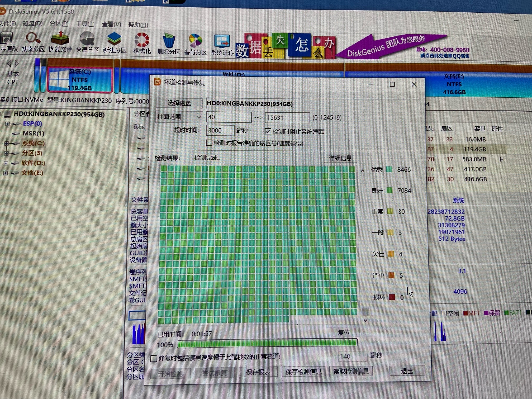Expand the 软件(D:) tree node
532x399 pixels.
click(x=6, y=163)
